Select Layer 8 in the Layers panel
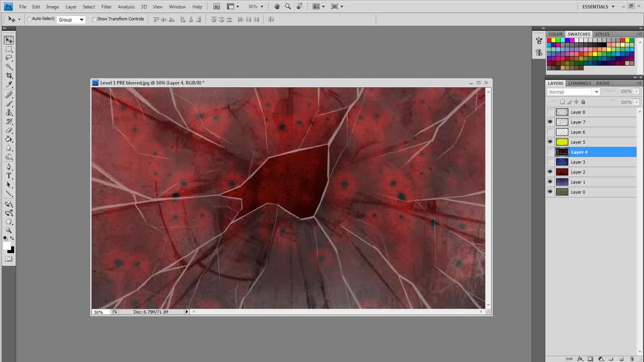644x362 pixels. [592, 112]
